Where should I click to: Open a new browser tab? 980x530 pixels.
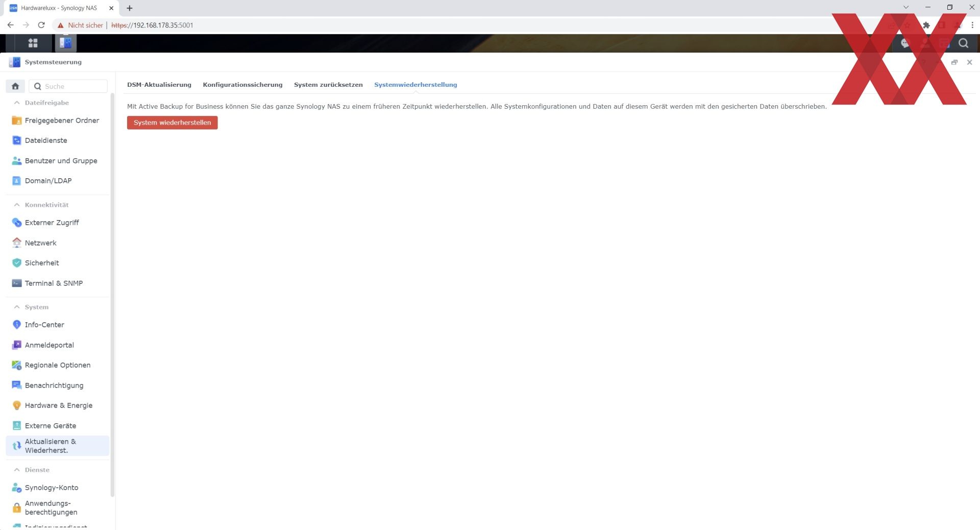[130, 8]
